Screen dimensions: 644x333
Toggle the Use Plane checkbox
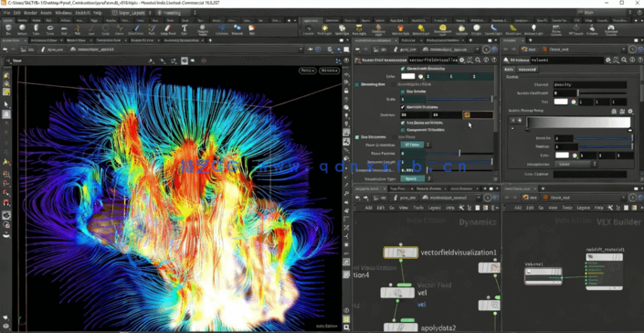coord(394,137)
